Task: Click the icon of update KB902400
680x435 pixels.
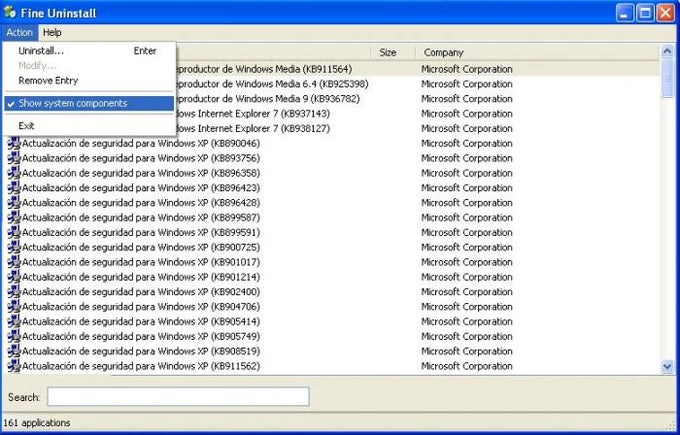Action: click(14, 291)
